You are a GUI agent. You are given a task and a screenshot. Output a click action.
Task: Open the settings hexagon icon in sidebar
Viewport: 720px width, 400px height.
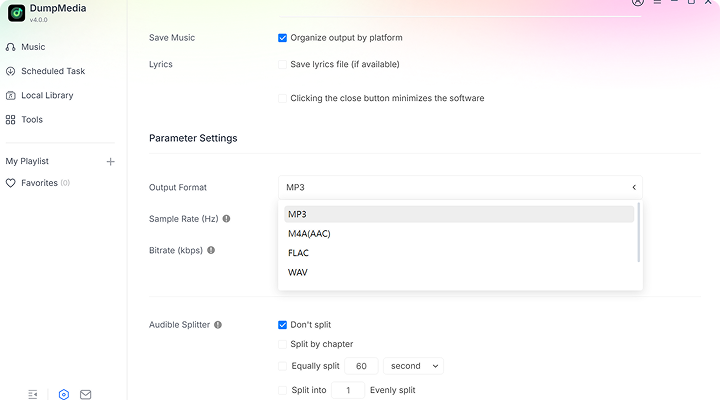64,394
